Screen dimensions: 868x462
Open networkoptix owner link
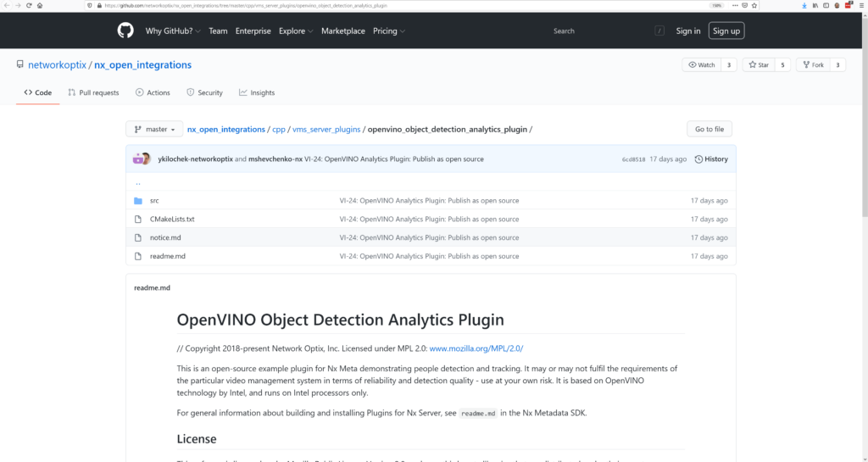[x=57, y=64]
